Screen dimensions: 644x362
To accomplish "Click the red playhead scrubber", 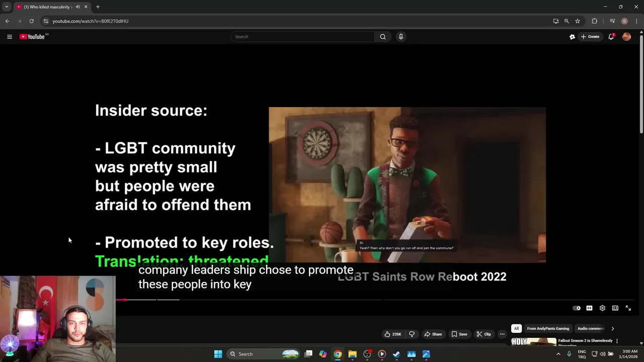I will [125, 300].
